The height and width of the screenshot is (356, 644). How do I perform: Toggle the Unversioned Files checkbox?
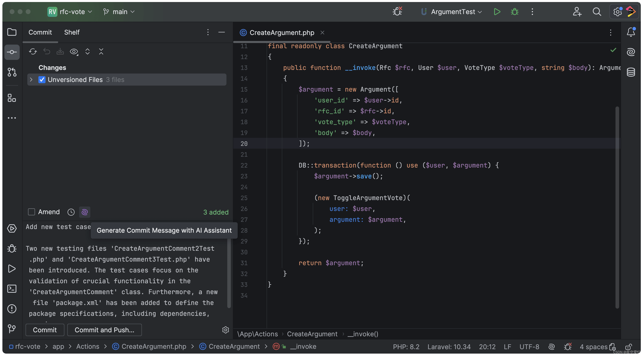click(x=41, y=79)
